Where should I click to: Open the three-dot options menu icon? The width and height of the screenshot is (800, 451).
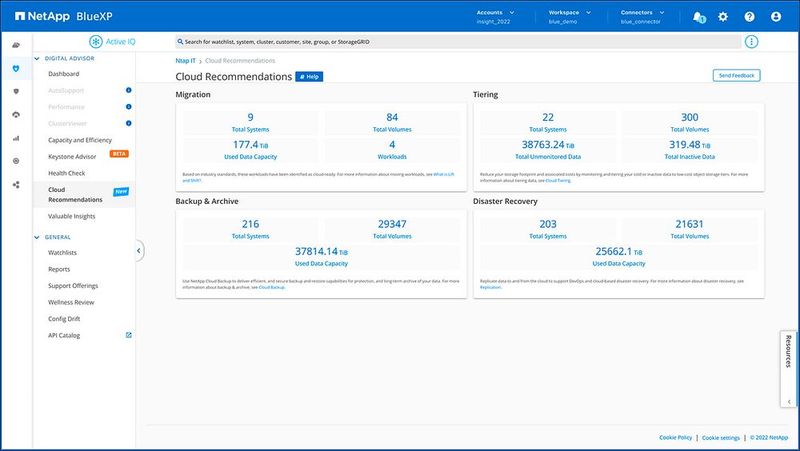tap(751, 42)
